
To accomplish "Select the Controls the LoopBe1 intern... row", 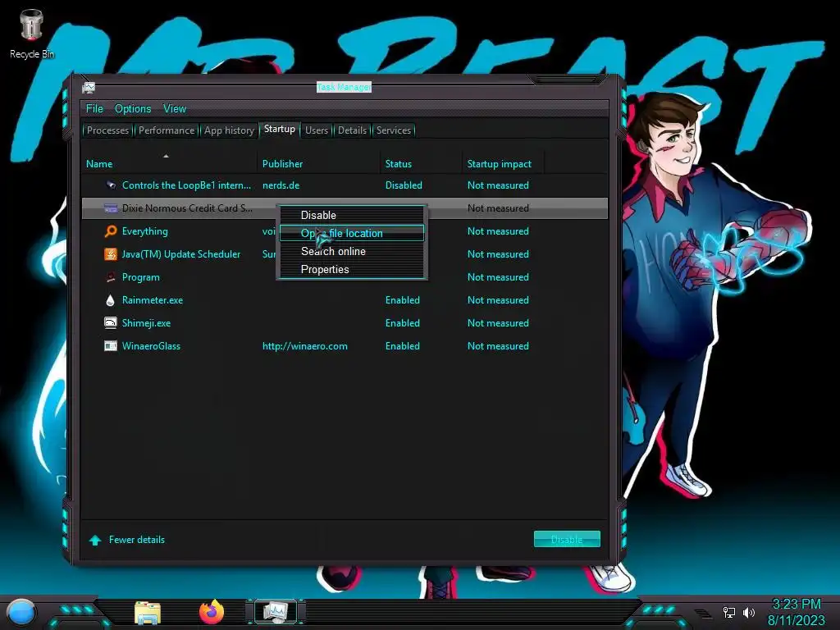I will coord(345,185).
